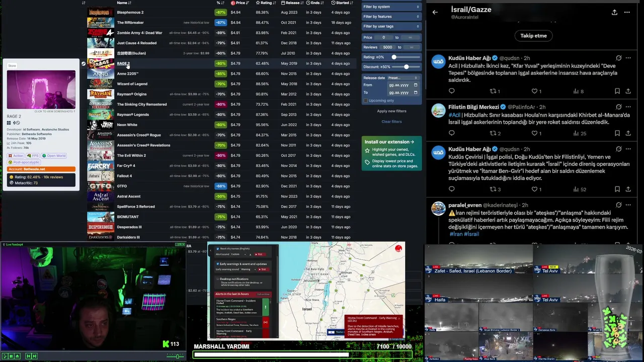Open Alert sound Custom dropdown

pyautogui.click(x=238, y=254)
